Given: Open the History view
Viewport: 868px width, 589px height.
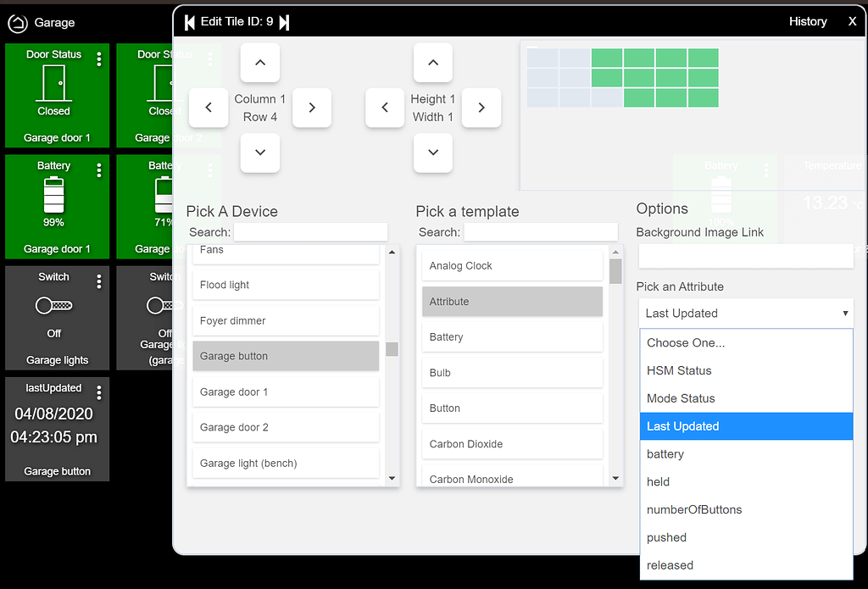Looking at the screenshot, I should [x=807, y=21].
